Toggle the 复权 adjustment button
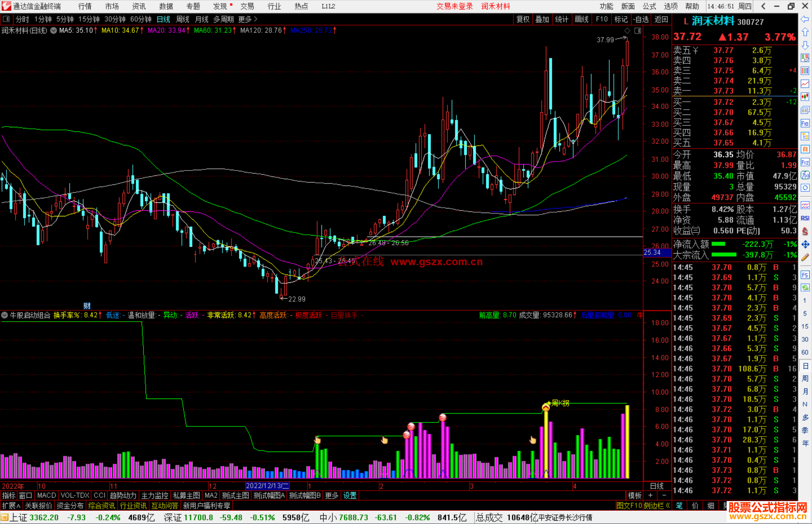Viewport: 812px width, 524px height. click(523, 19)
